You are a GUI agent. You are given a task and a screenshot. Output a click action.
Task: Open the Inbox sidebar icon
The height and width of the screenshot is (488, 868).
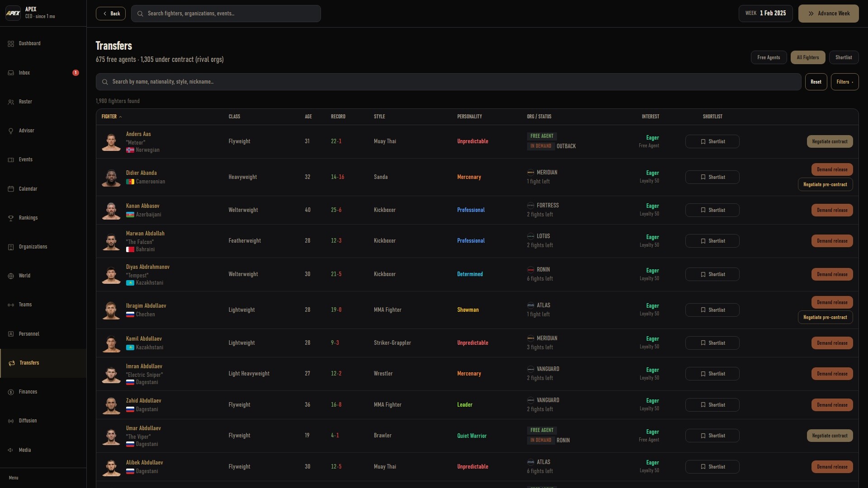click(11, 73)
